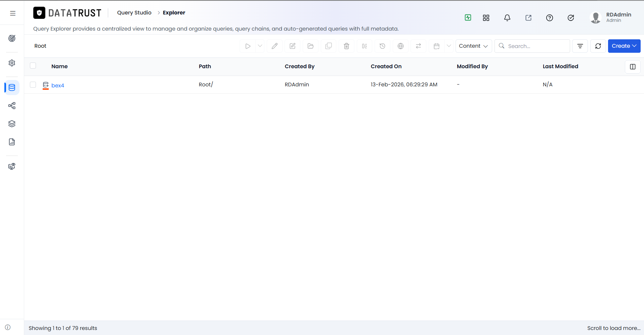
Task: Click the globe icon in toolbar
Action: tap(400, 46)
